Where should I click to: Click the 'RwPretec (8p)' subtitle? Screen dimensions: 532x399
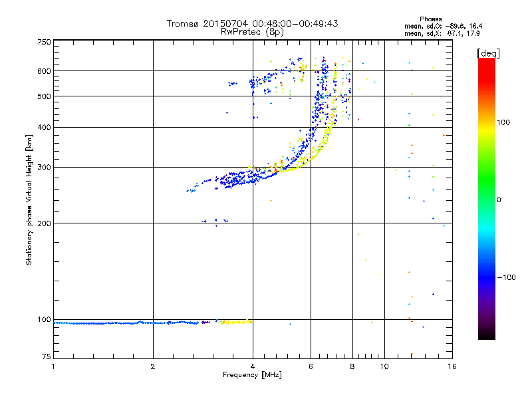coord(252,32)
